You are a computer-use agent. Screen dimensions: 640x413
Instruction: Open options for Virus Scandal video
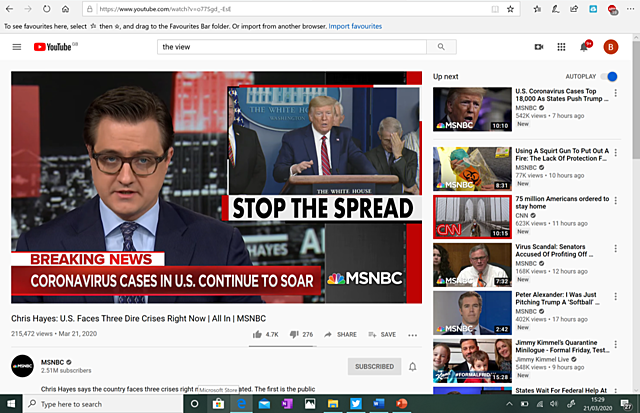[x=616, y=249]
